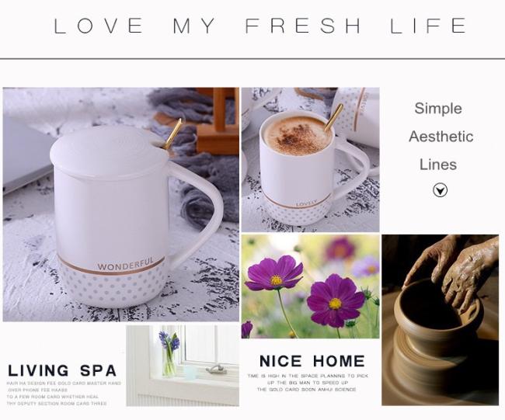Click the Lines text label
Screen dimensions: 505x420
[x=438, y=165]
